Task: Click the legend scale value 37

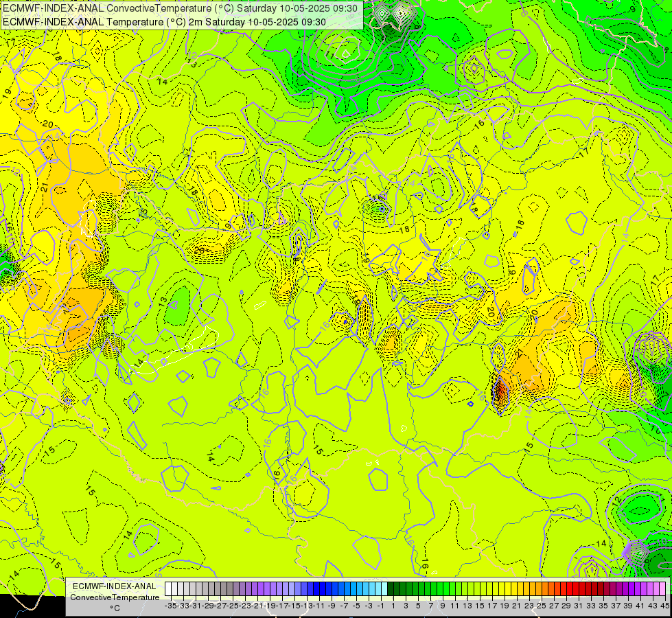Action: point(616,606)
